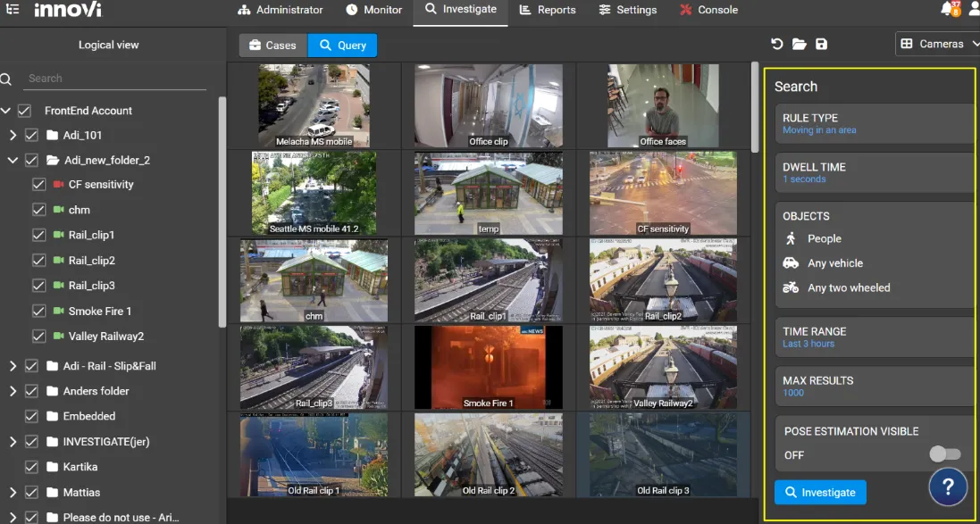Click the camera grid vertical scrollbar
The width and height of the screenshot is (980, 524).
point(755,106)
